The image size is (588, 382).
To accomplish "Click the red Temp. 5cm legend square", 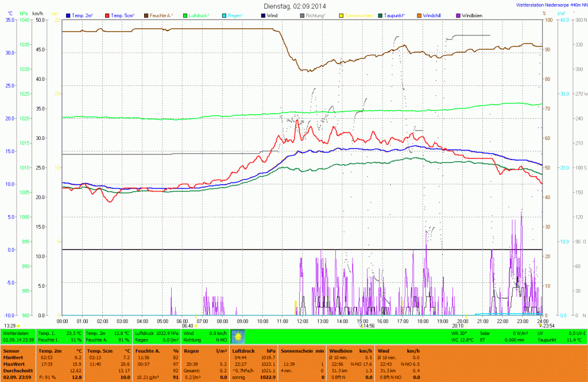I will (x=107, y=15).
